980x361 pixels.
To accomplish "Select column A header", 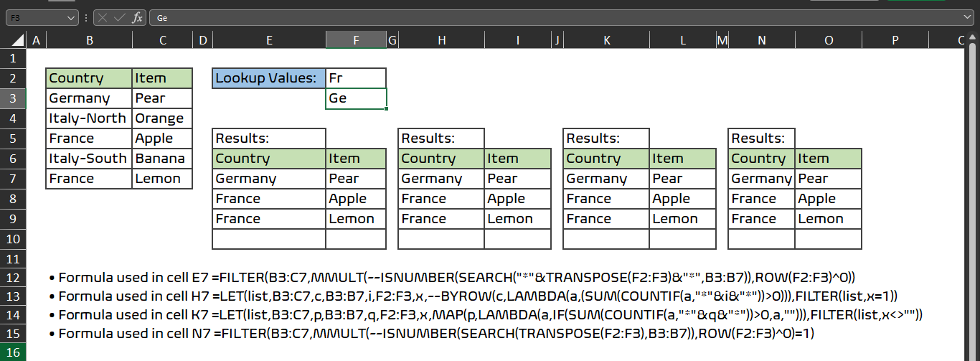I will 36,41.
